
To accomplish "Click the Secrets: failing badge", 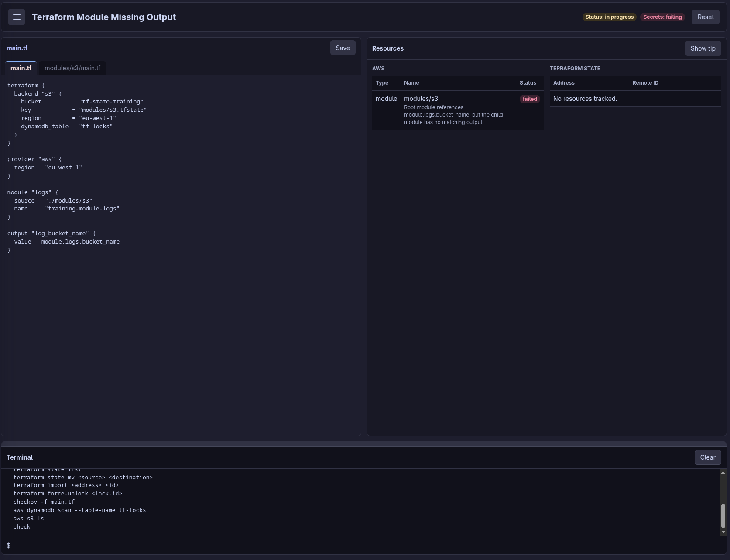I will tap(662, 17).
